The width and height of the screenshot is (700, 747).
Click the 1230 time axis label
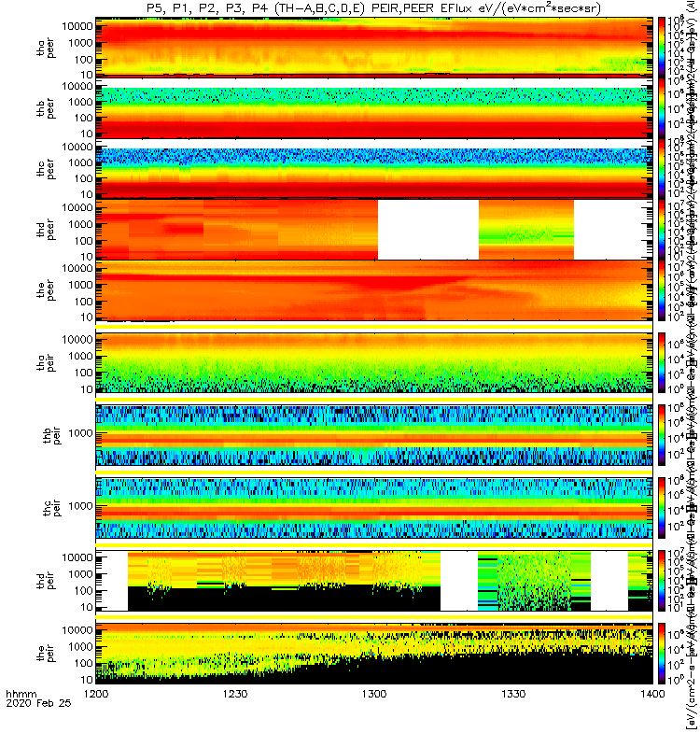click(x=235, y=694)
